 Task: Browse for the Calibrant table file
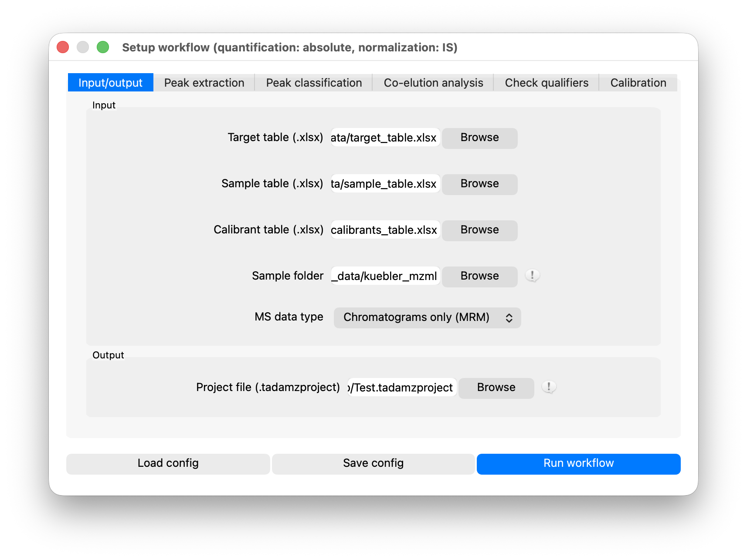click(x=480, y=230)
